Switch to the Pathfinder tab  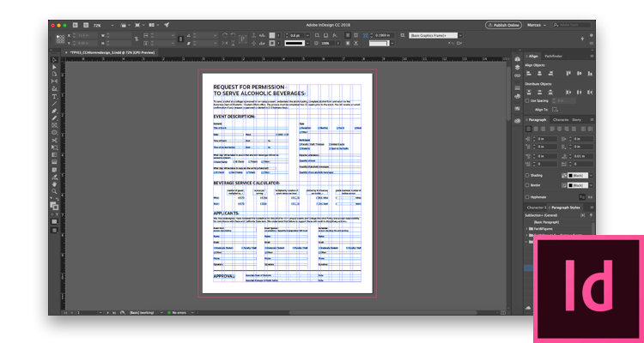[554, 56]
